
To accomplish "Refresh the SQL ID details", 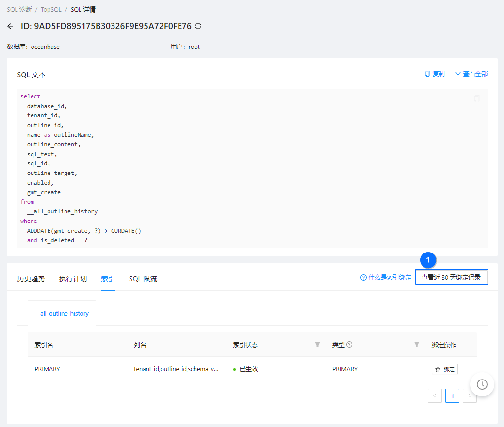I will tap(198, 26).
